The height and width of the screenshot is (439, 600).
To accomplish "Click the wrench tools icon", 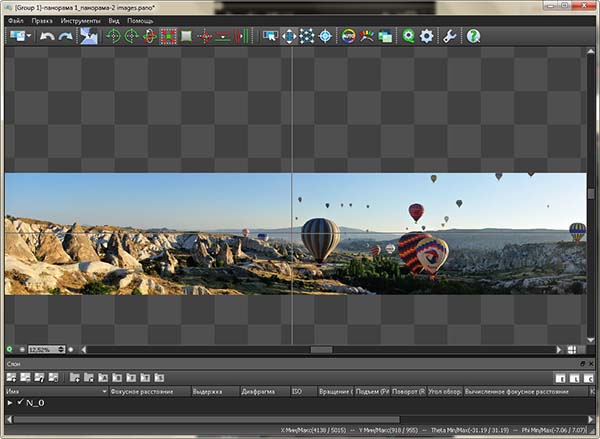I will point(450,36).
